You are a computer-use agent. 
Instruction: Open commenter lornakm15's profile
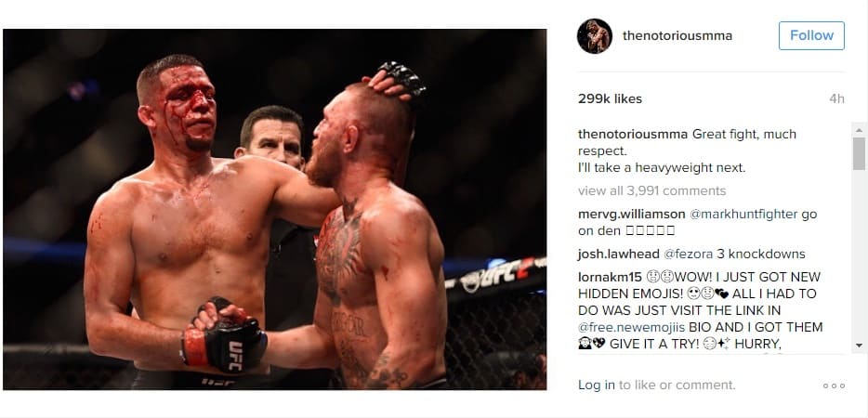[611, 277]
